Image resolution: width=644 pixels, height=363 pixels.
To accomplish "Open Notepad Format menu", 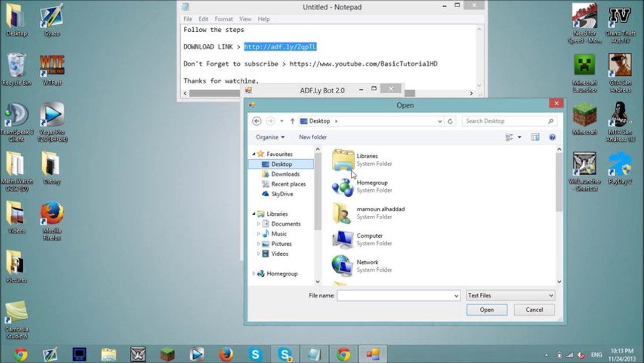I will pos(224,19).
